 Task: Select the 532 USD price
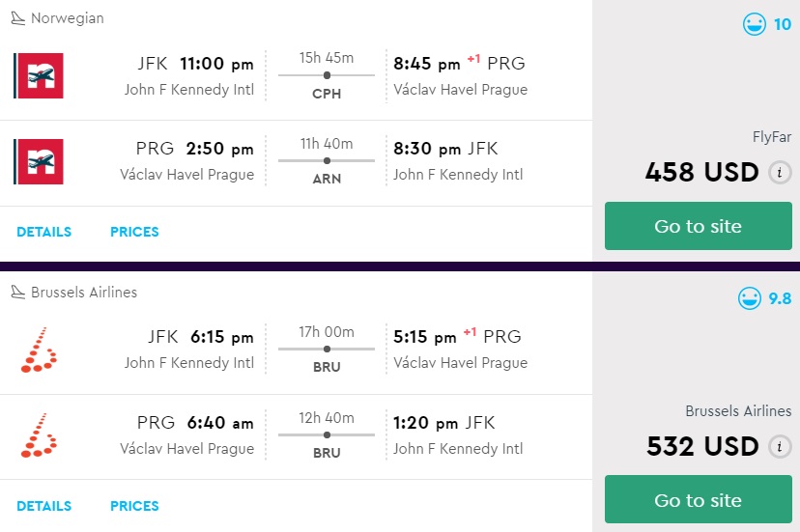coord(701,447)
